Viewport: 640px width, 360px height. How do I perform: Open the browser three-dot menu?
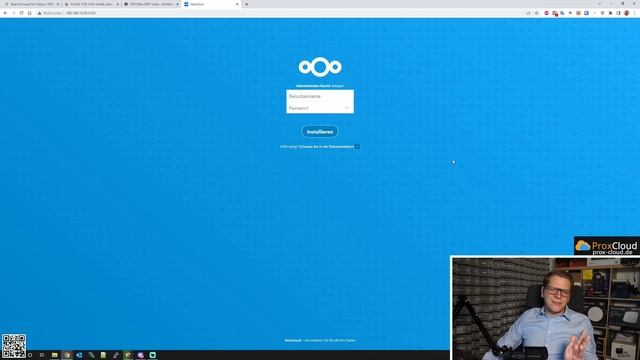[x=634, y=13]
